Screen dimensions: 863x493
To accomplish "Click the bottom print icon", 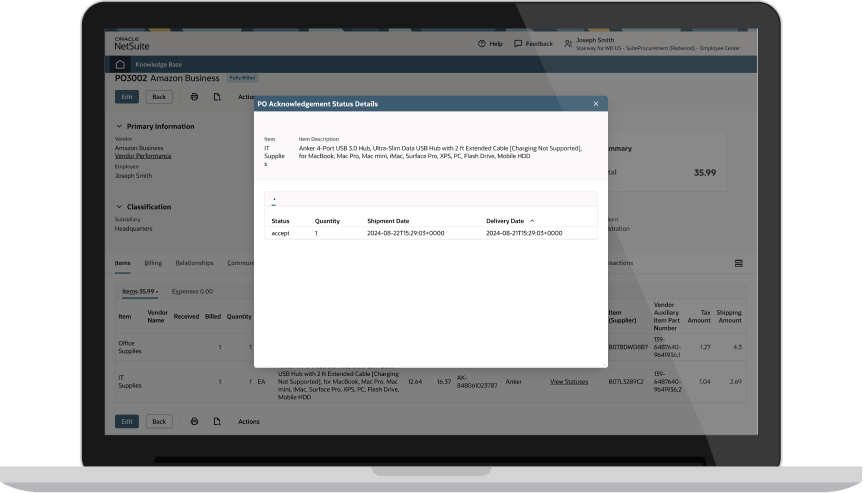I will [194, 421].
